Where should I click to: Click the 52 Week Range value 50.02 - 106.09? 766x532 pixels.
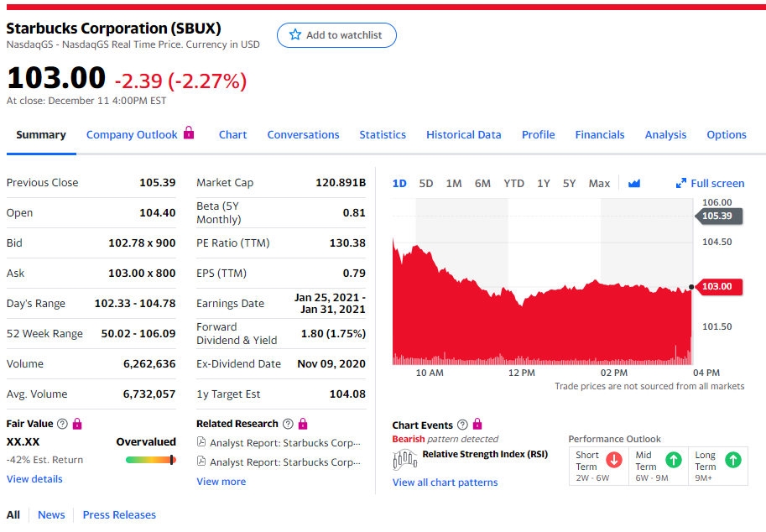point(138,333)
